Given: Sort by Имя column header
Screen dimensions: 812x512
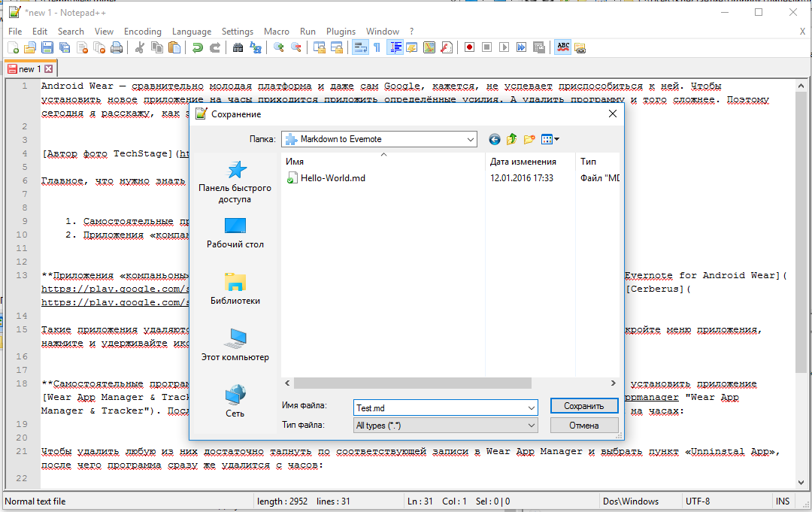Looking at the screenshot, I should [x=383, y=162].
